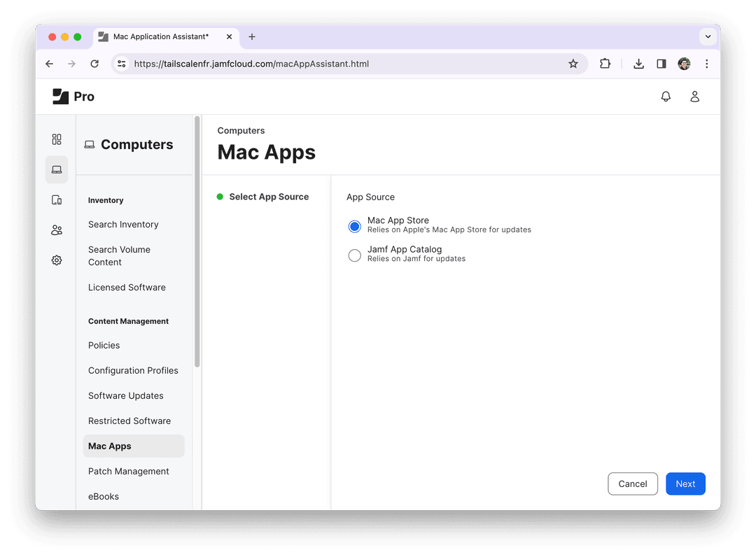This screenshot has width=756, height=557.
Task: Open the Dashboard grid icon in sidebar
Action: (57, 139)
